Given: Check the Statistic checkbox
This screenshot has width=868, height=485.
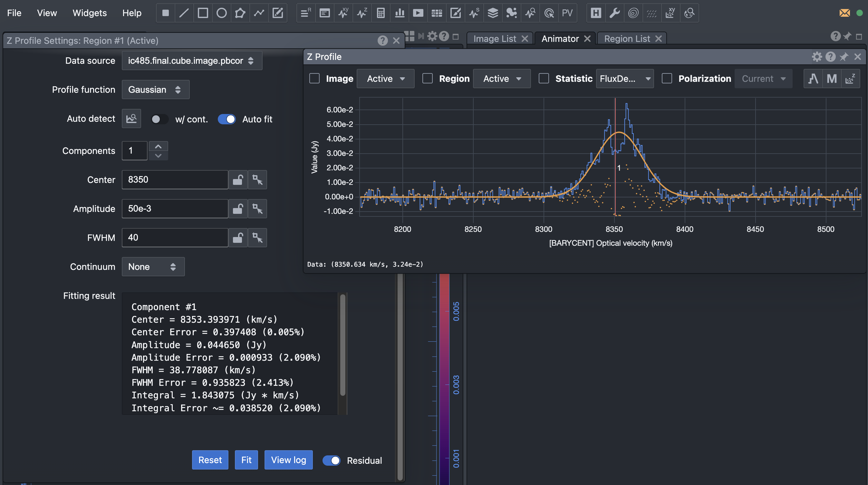Looking at the screenshot, I should point(544,79).
